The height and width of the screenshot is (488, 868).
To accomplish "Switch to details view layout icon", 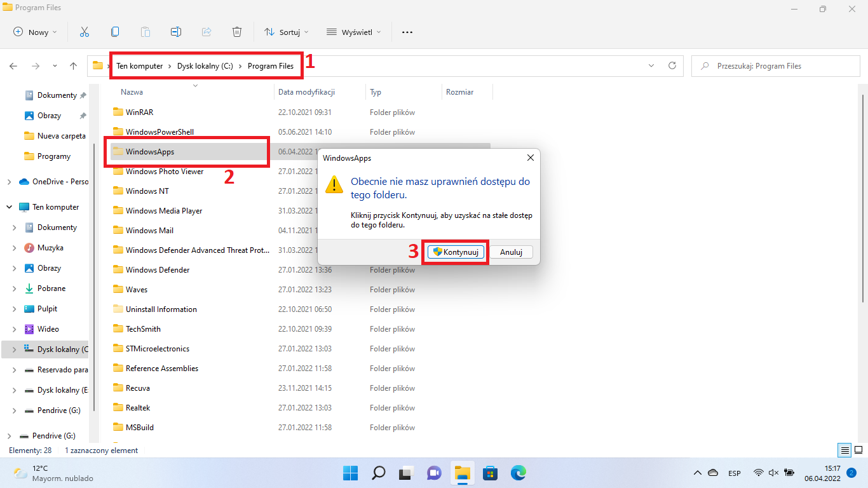I will point(844,451).
